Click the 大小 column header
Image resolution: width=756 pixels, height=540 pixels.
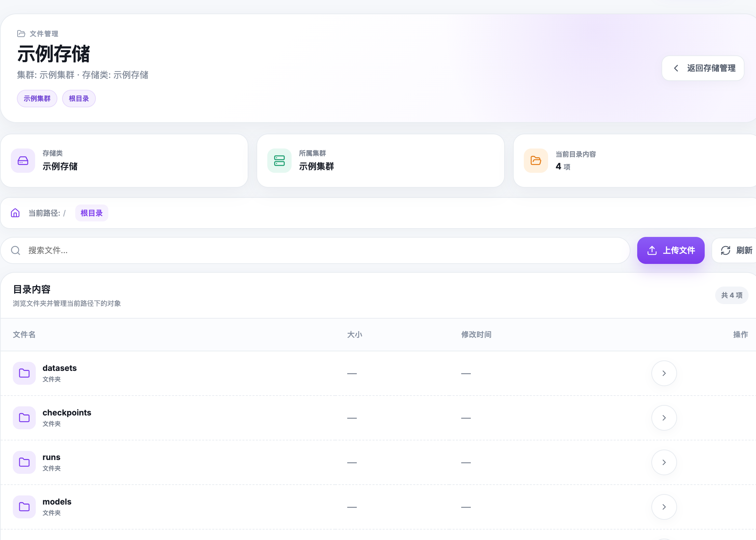pyautogui.click(x=355, y=334)
